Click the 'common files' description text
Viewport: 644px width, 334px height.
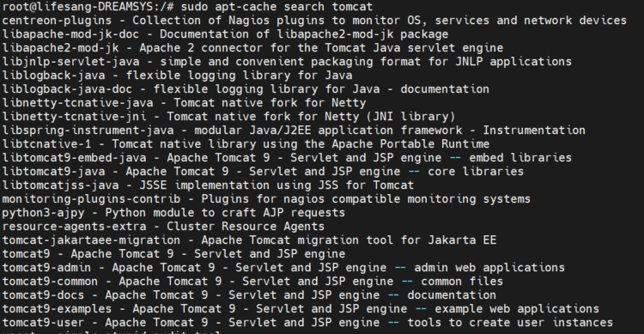(462, 282)
